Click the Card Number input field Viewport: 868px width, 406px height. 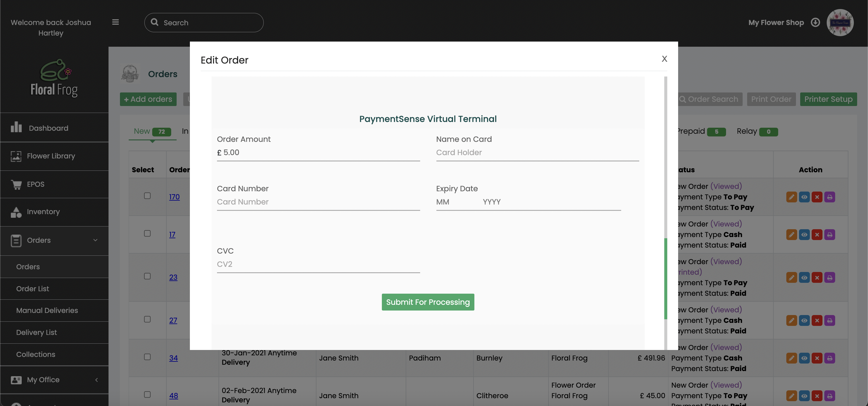tap(318, 202)
